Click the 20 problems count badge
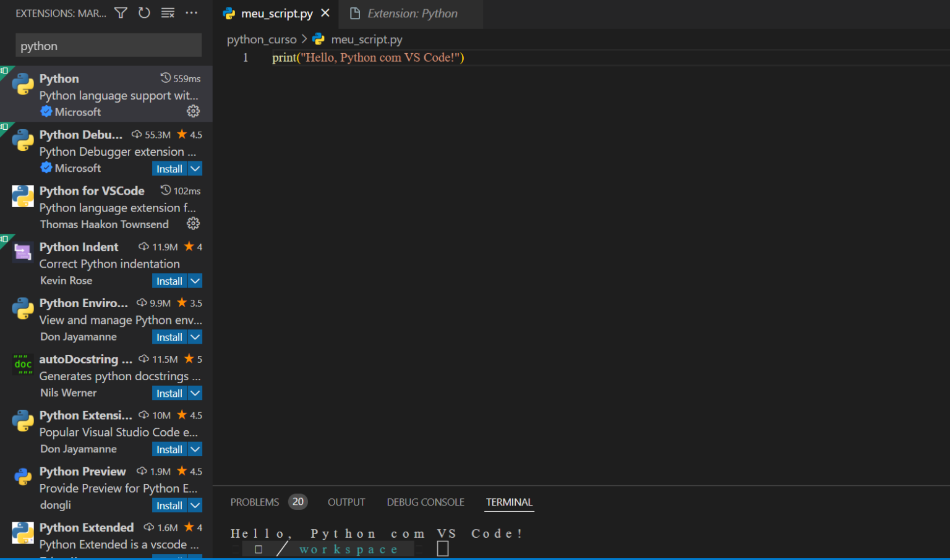The width and height of the screenshot is (950, 560). 298,501
